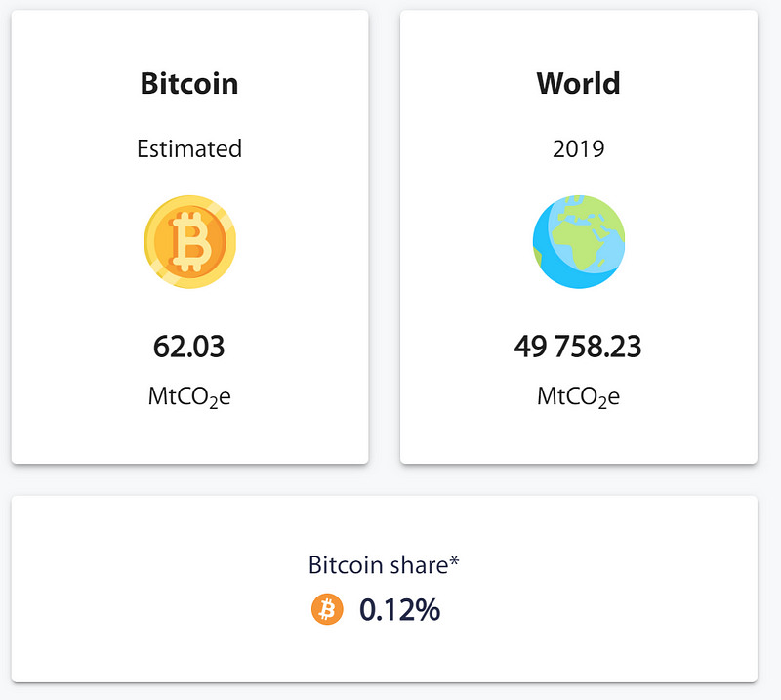Click the small orange Bitcoin share icon
The height and width of the screenshot is (700, 781).
coord(327,609)
